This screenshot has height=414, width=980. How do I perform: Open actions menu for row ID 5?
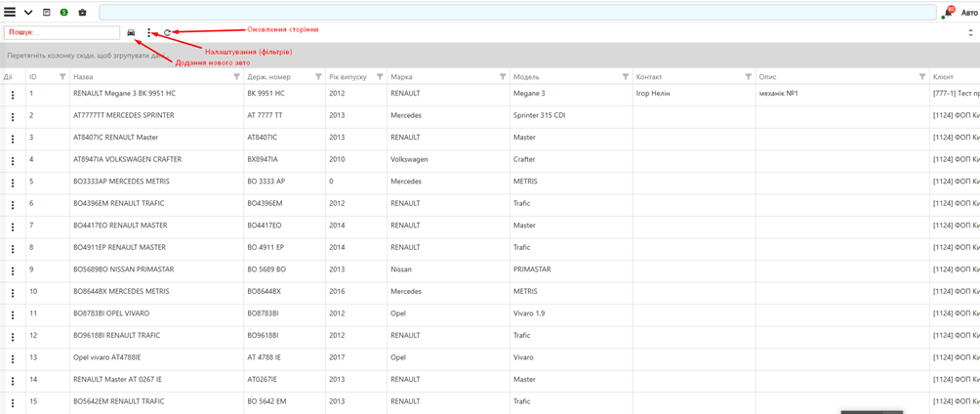[x=13, y=183]
